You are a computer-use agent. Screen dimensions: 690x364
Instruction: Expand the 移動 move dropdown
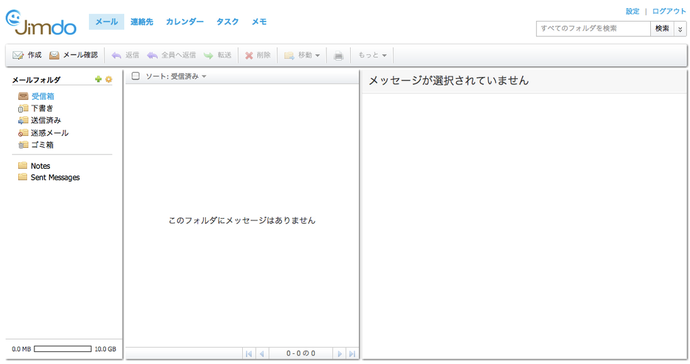(x=317, y=55)
